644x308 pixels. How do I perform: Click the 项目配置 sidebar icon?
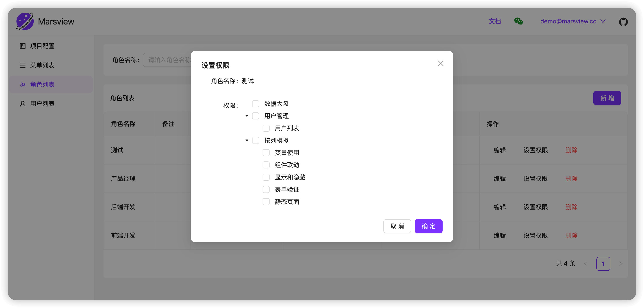[23, 46]
